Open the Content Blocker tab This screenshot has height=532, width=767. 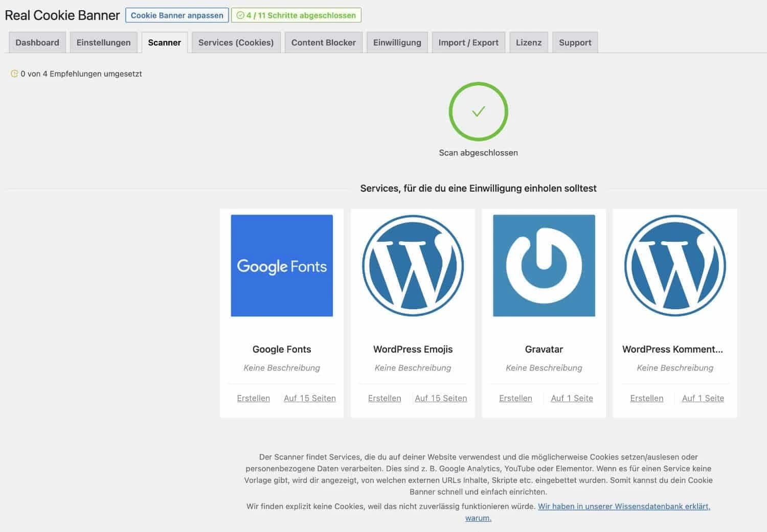(323, 42)
